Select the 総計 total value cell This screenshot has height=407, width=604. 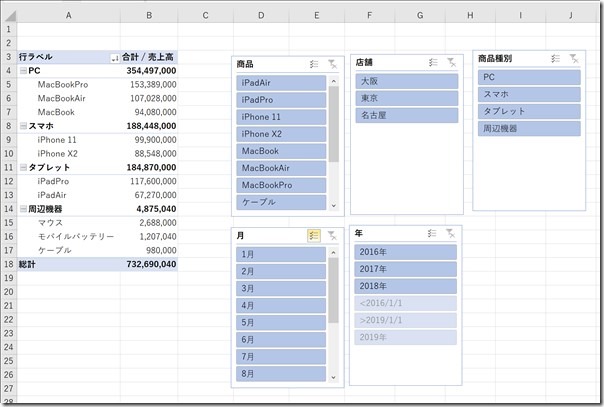point(148,264)
